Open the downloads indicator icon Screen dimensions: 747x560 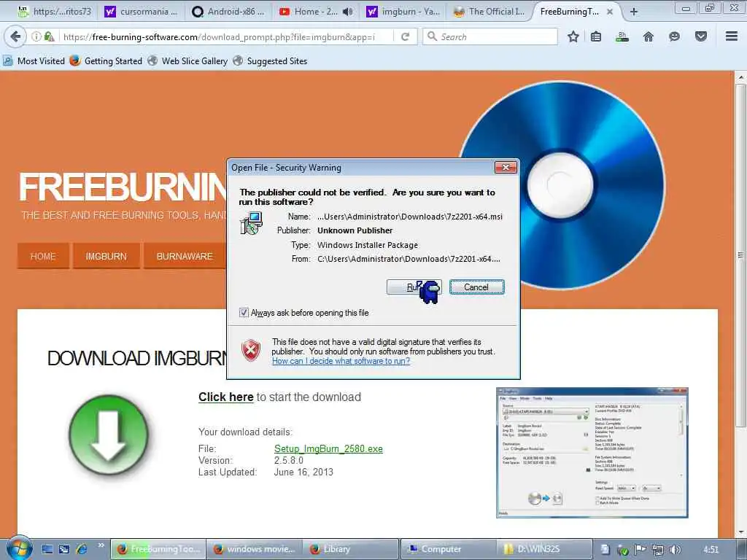622,36
